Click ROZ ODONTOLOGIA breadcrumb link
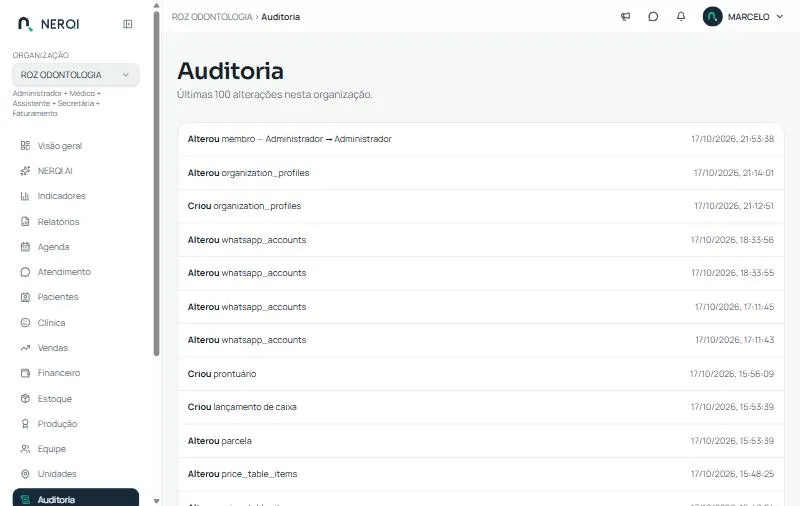The height and width of the screenshot is (506, 800). 212,17
